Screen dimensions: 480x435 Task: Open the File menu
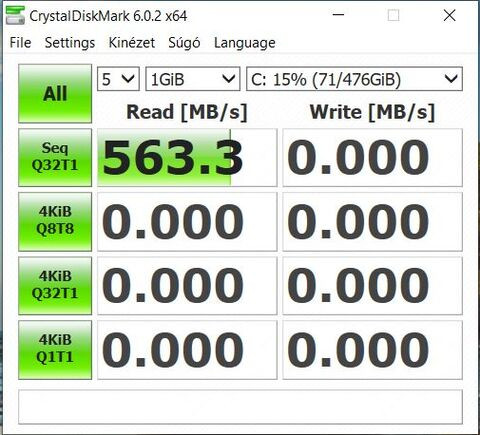[20, 43]
